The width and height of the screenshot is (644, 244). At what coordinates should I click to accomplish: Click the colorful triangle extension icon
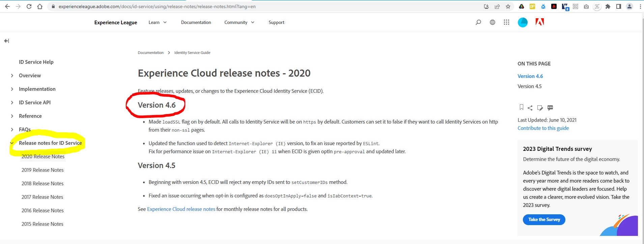point(522,6)
